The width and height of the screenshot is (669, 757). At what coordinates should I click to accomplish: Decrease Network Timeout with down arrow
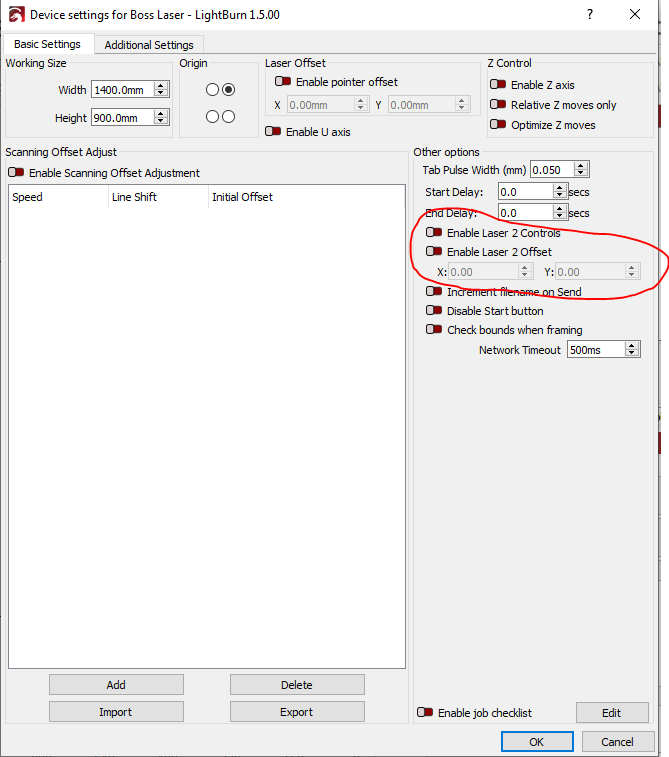632,354
